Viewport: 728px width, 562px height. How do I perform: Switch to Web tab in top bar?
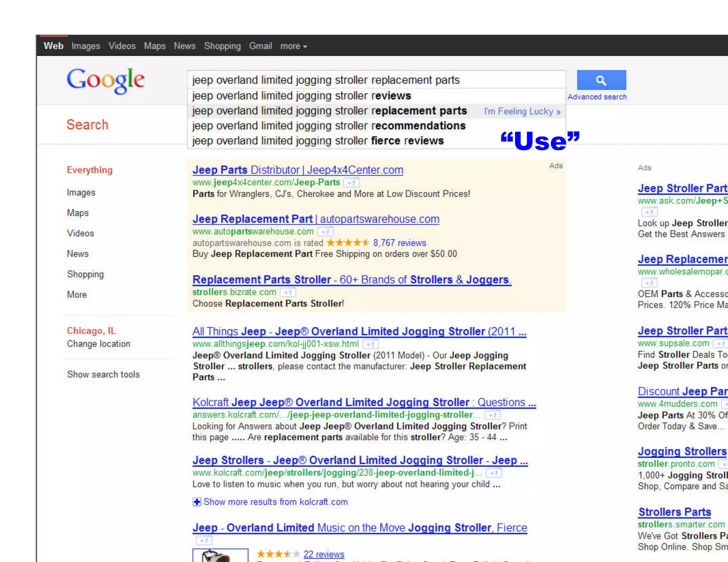pyautogui.click(x=53, y=46)
